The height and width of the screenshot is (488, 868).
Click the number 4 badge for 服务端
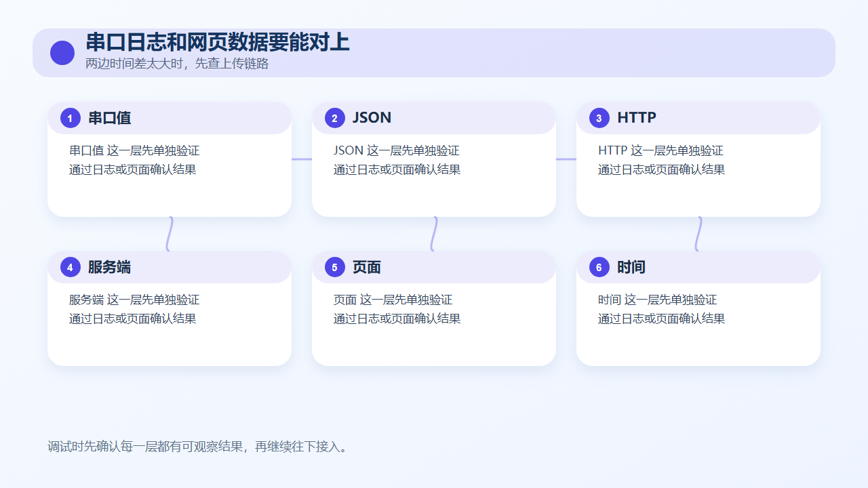71,267
